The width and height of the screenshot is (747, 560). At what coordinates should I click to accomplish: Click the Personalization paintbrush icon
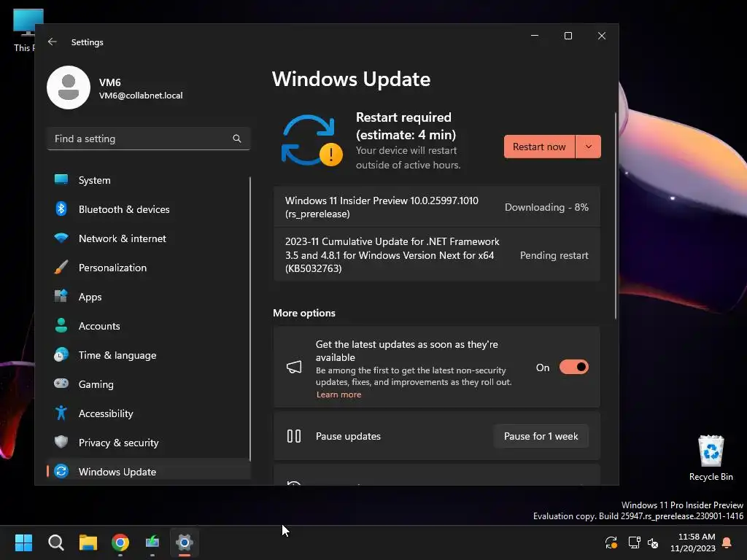tap(61, 267)
